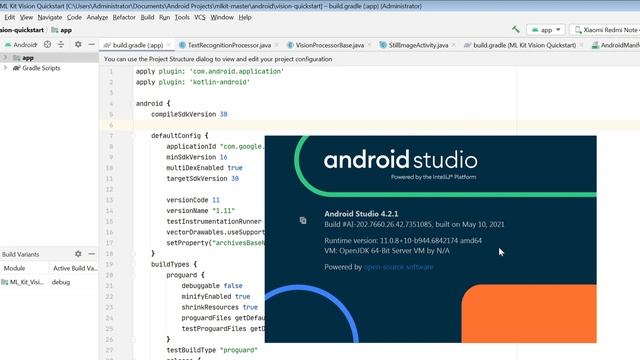Hide the Project panel with minus icon
Image resolution: width=640 pixels, height=360 pixels.
(x=92, y=44)
